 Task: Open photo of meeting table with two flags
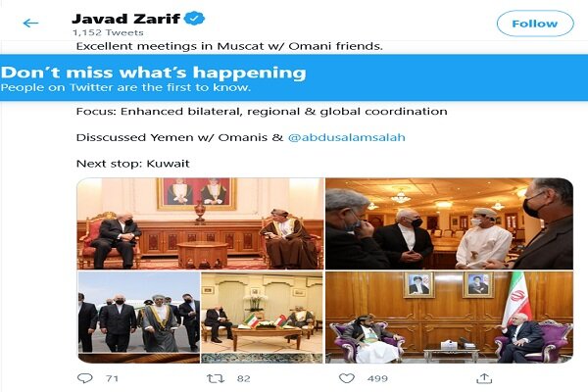pos(262,318)
